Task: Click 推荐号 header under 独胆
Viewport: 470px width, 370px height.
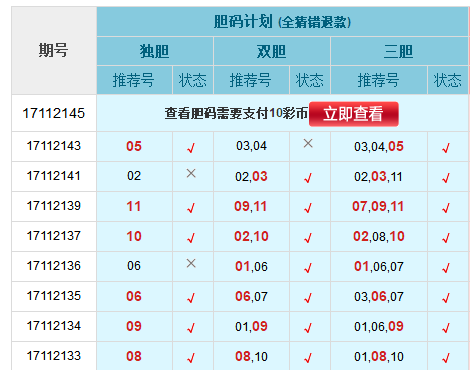Action: (x=133, y=80)
